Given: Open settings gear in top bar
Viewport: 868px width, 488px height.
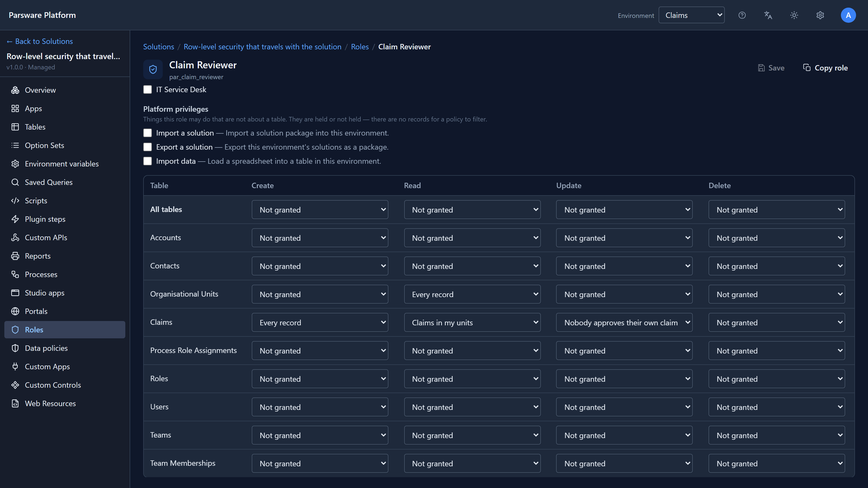Looking at the screenshot, I should [x=820, y=15].
